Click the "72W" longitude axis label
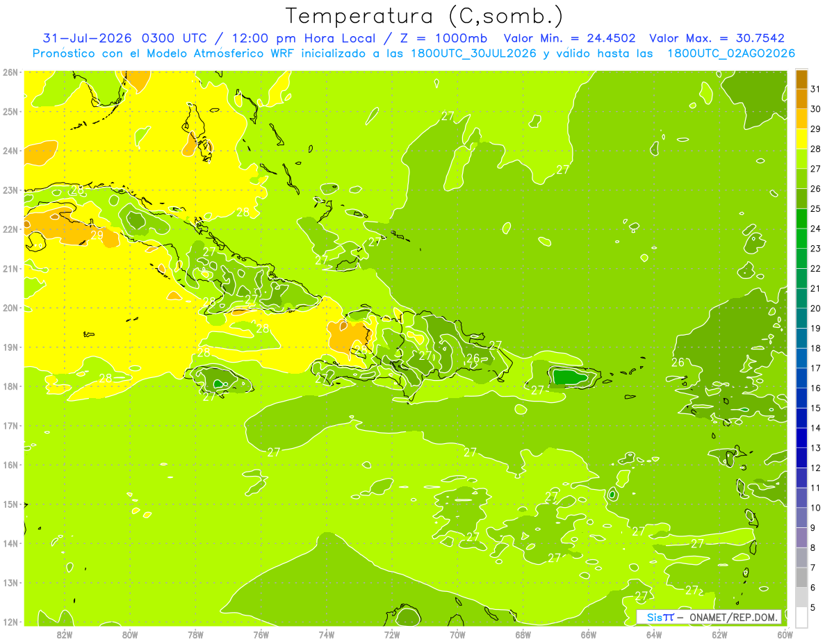The height and width of the screenshot is (644, 834). [392, 634]
